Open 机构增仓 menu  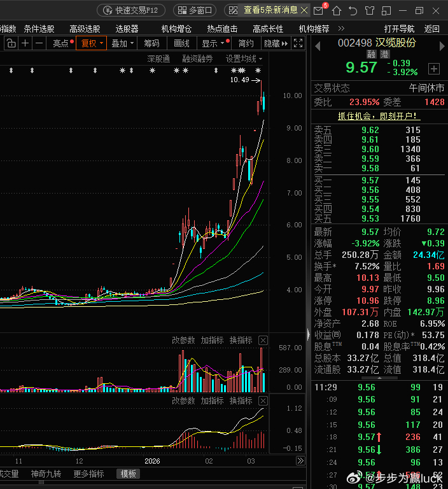point(176,29)
